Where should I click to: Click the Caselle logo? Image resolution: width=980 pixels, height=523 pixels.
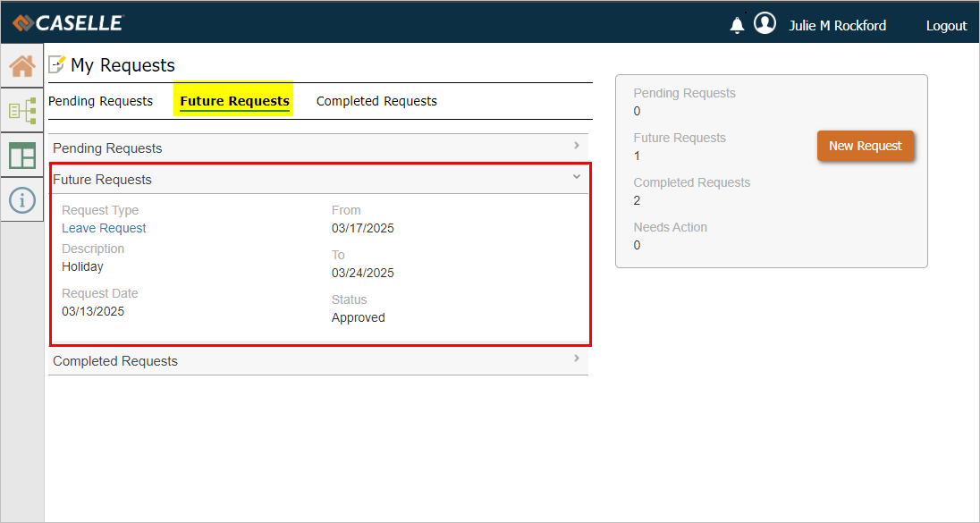(x=68, y=23)
